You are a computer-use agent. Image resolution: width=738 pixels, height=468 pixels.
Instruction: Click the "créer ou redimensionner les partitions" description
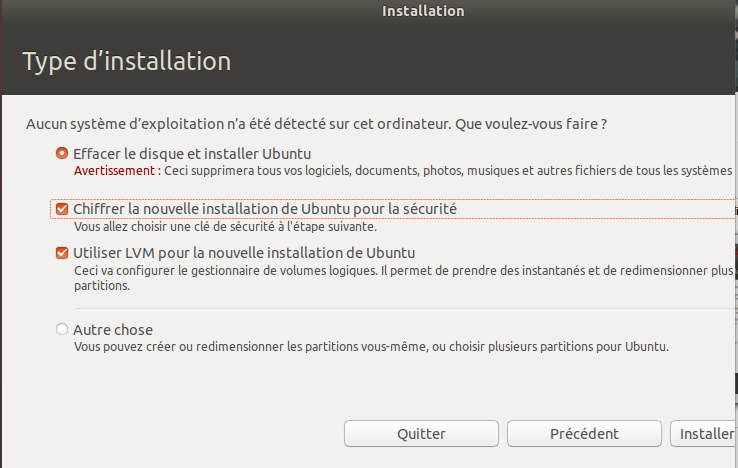coord(370,346)
